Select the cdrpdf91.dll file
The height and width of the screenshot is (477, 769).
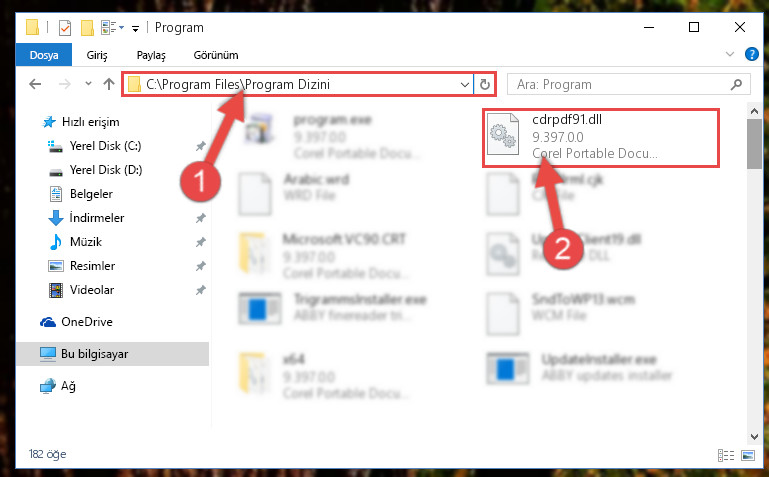click(x=601, y=138)
